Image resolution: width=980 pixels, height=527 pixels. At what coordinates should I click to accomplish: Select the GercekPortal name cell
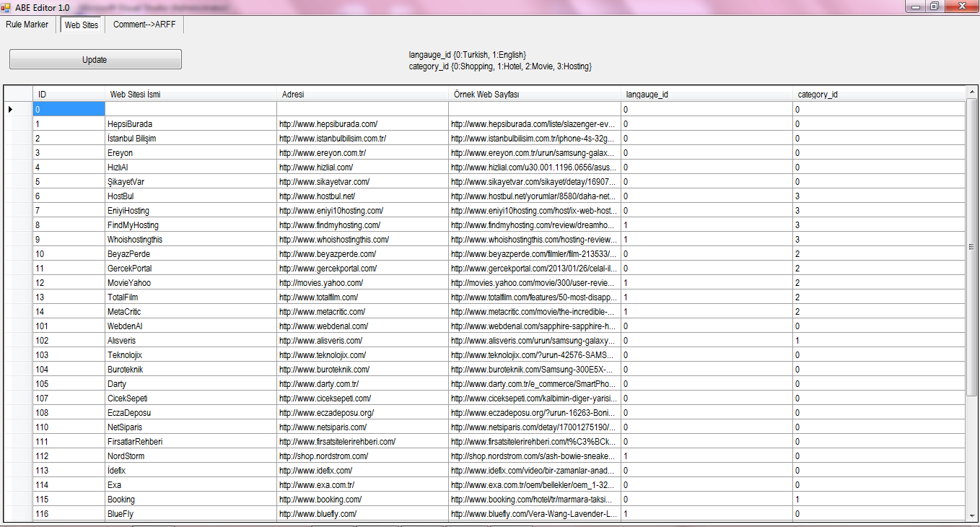[191, 268]
